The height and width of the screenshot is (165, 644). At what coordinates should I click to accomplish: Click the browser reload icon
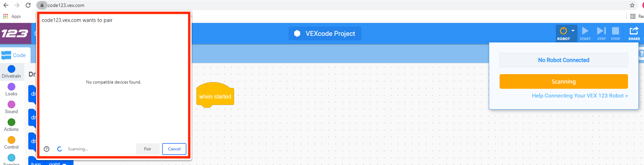tap(28, 5)
